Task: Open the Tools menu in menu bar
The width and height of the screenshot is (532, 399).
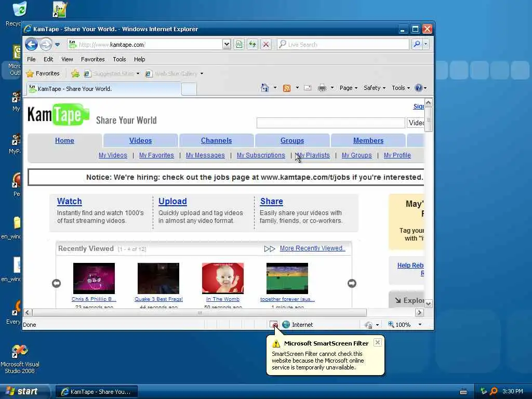Action: coord(119,59)
